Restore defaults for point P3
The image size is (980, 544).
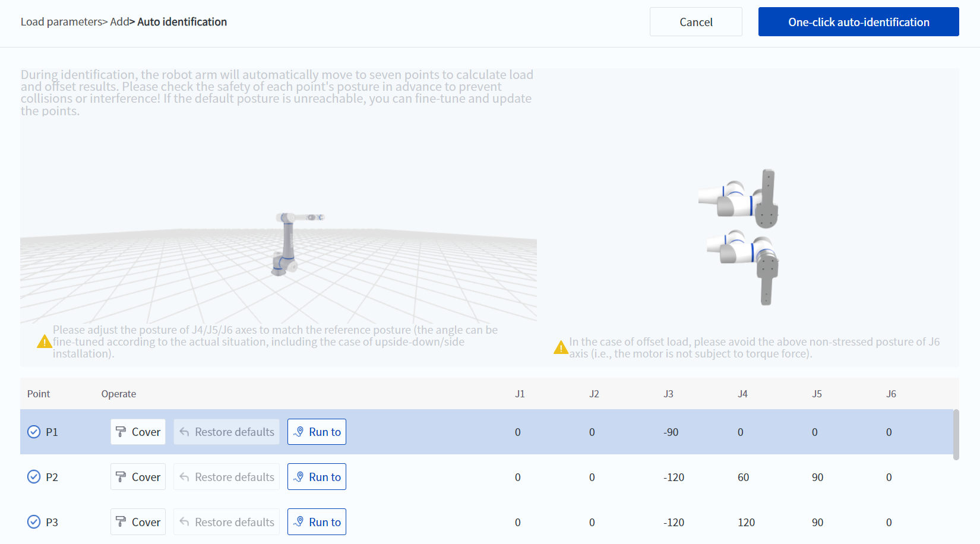(x=226, y=522)
